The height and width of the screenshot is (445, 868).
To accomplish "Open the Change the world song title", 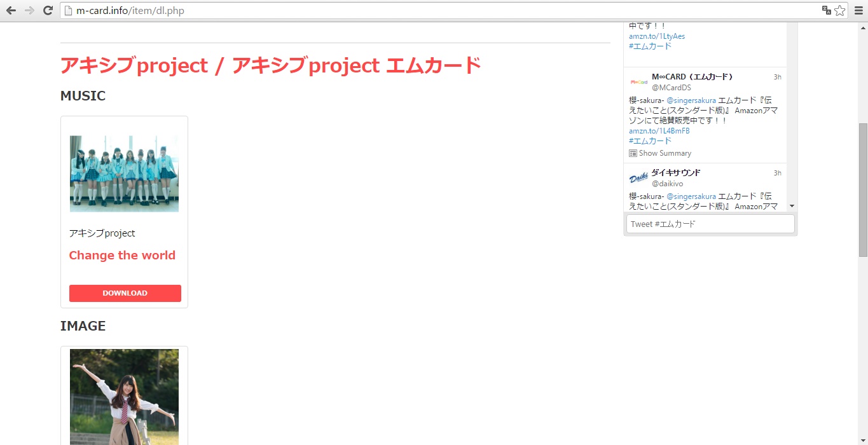I will coord(122,255).
